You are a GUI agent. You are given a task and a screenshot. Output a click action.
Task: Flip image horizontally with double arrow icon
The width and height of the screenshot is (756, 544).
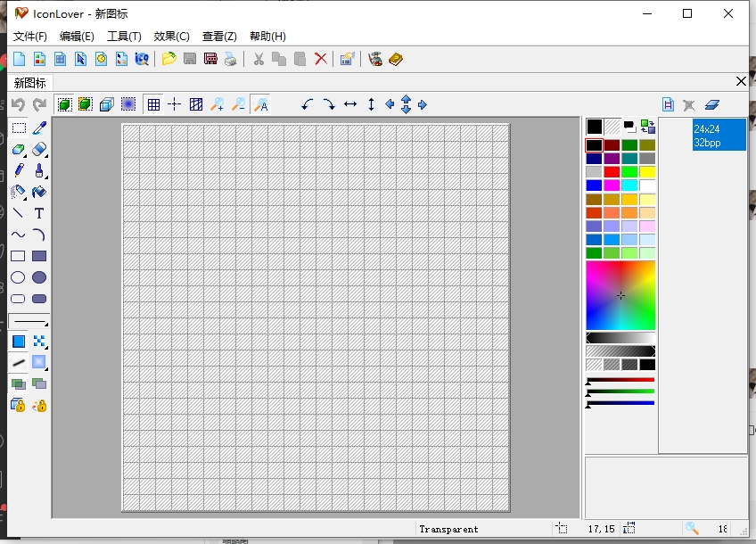350,104
